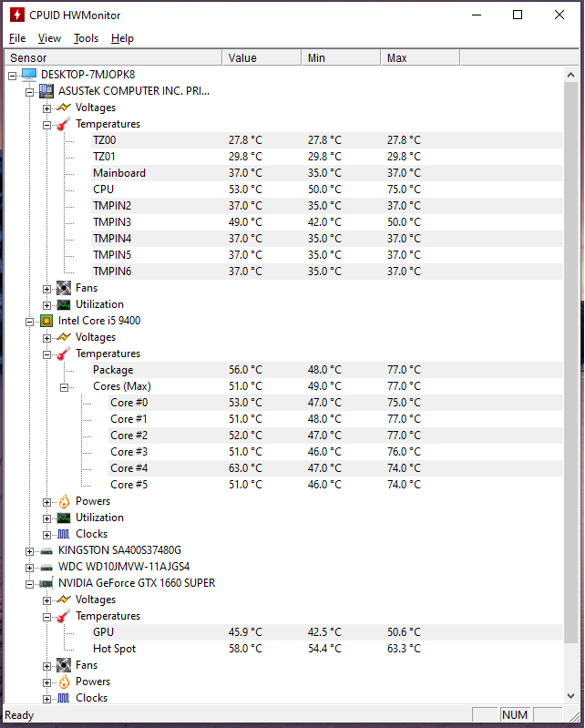This screenshot has width=585, height=728.
Task: Click the vertical scrollbar thumb
Action: (x=571, y=363)
